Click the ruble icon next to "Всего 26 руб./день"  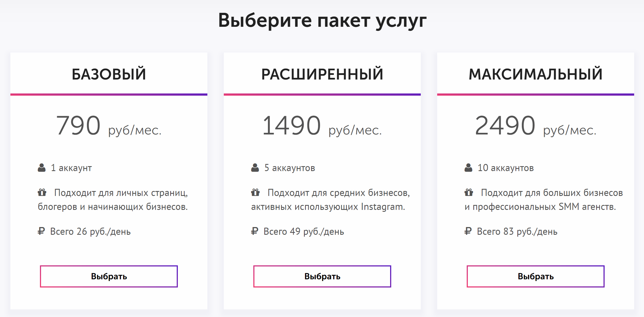click(x=41, y=231)
